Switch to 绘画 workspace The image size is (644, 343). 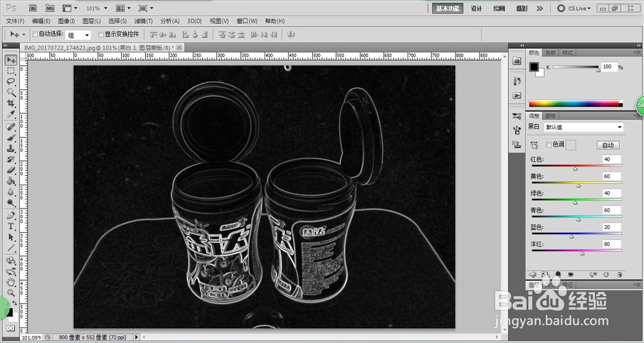click(x=499, y=8)
